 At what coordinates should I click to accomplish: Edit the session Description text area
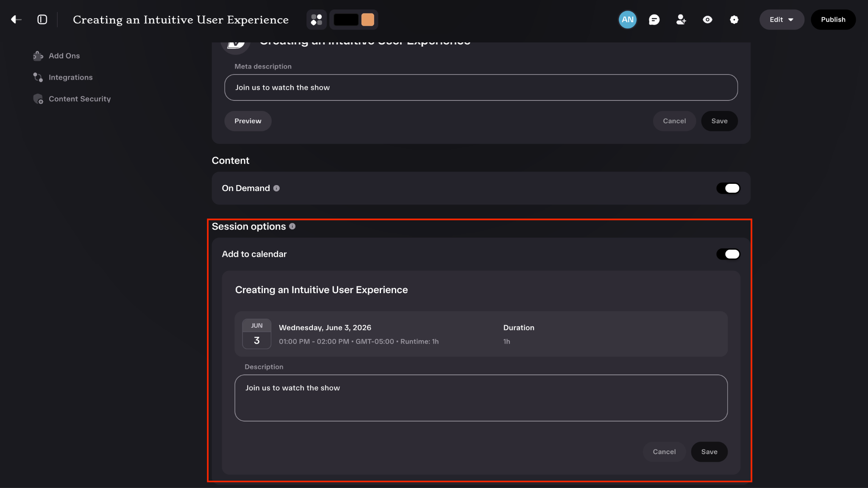pos(481,398)
